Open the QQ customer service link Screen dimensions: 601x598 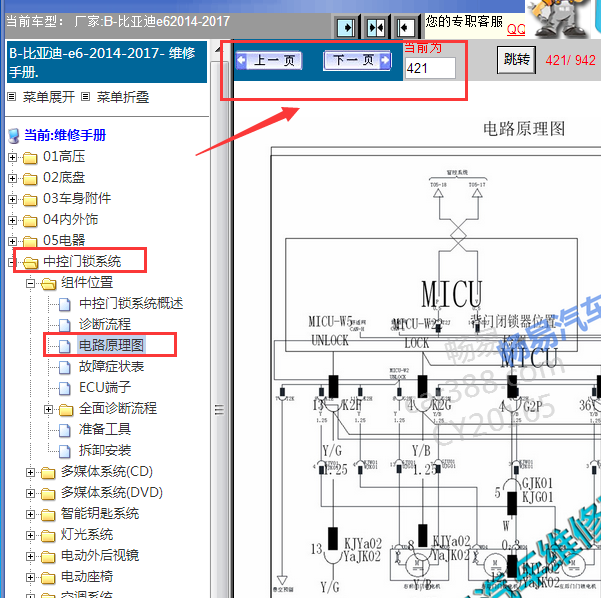pos(516,29)
